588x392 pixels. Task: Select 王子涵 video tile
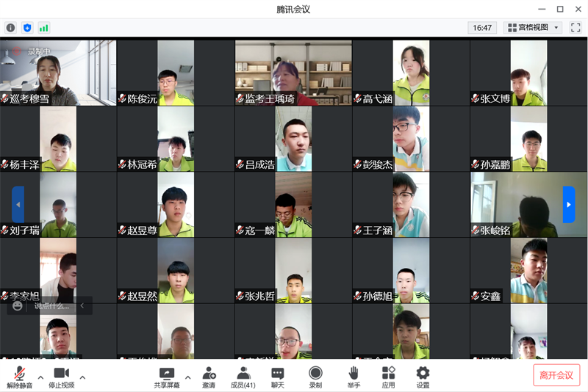[411, 205]
